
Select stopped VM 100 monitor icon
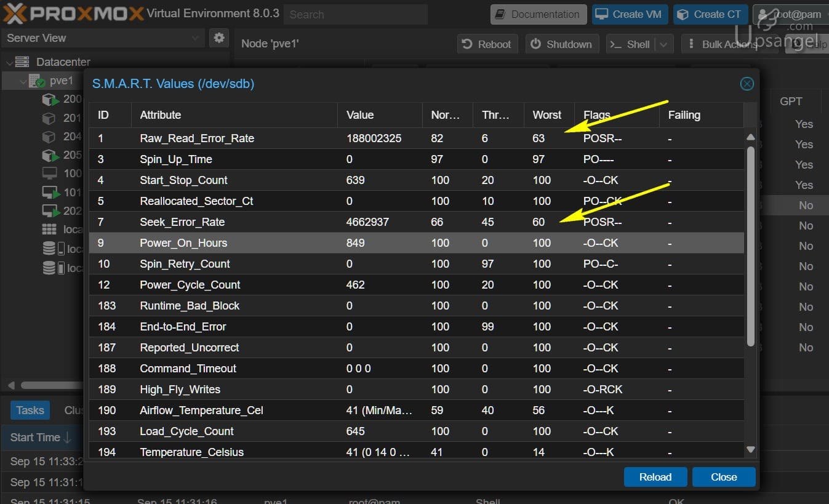coord(49,174)
